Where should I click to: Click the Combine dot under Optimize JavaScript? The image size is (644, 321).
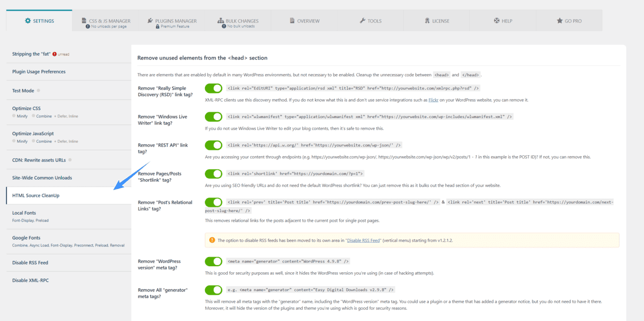[34, 141]
